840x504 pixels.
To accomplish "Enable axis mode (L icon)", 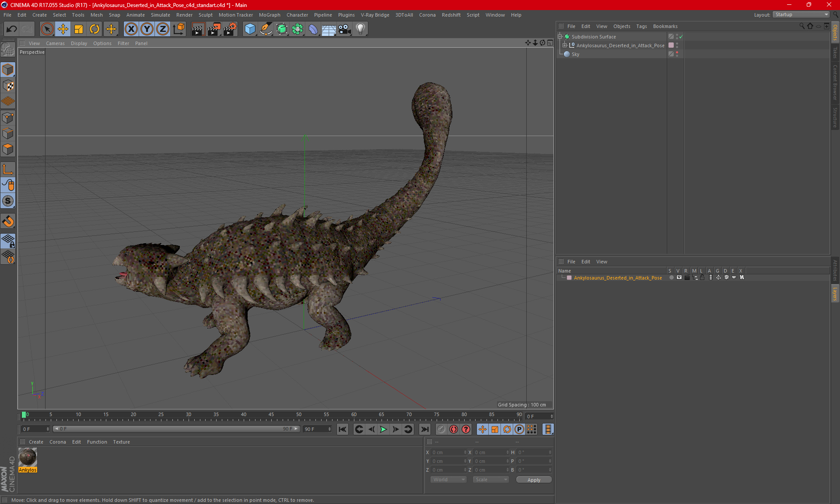I will (8, 169).
